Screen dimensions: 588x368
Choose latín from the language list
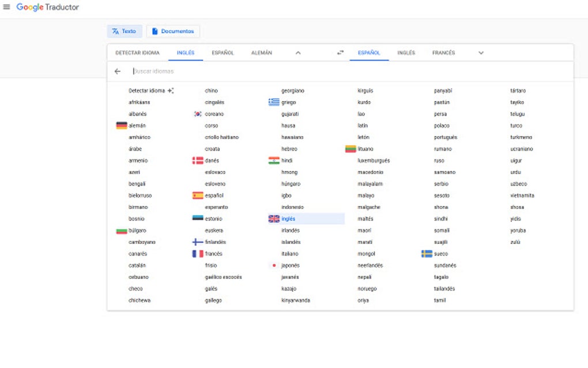pyautogui.click(x=363, y=126)
